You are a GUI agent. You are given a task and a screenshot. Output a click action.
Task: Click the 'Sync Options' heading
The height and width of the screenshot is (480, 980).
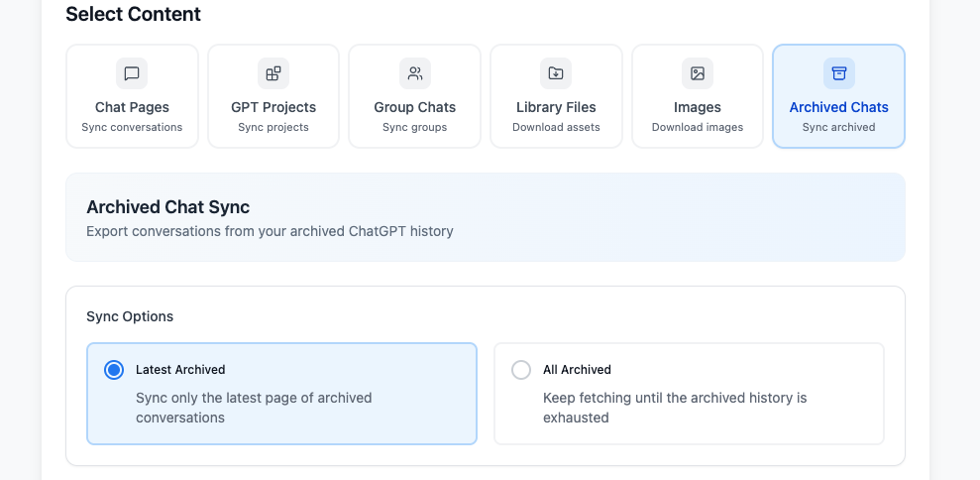point(130,316)
